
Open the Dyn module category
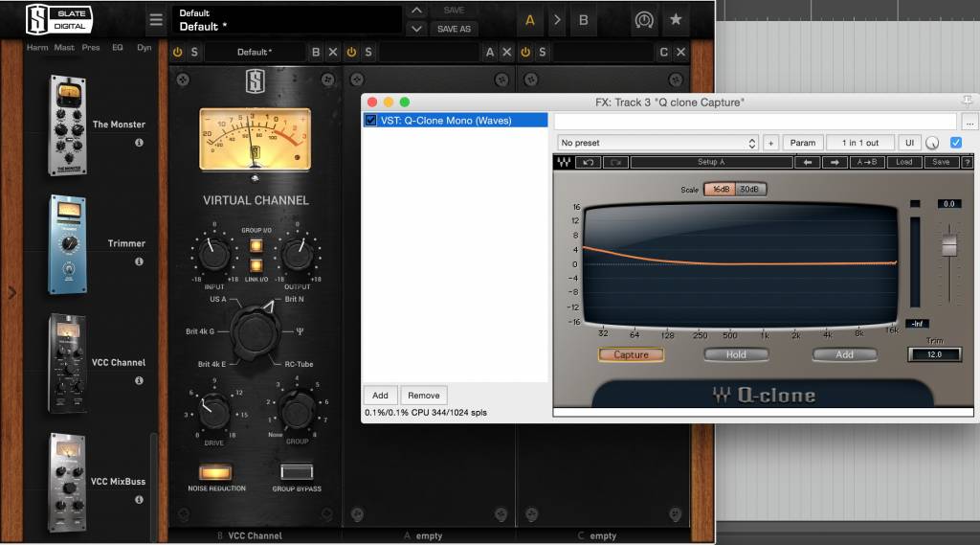(145, 48)
